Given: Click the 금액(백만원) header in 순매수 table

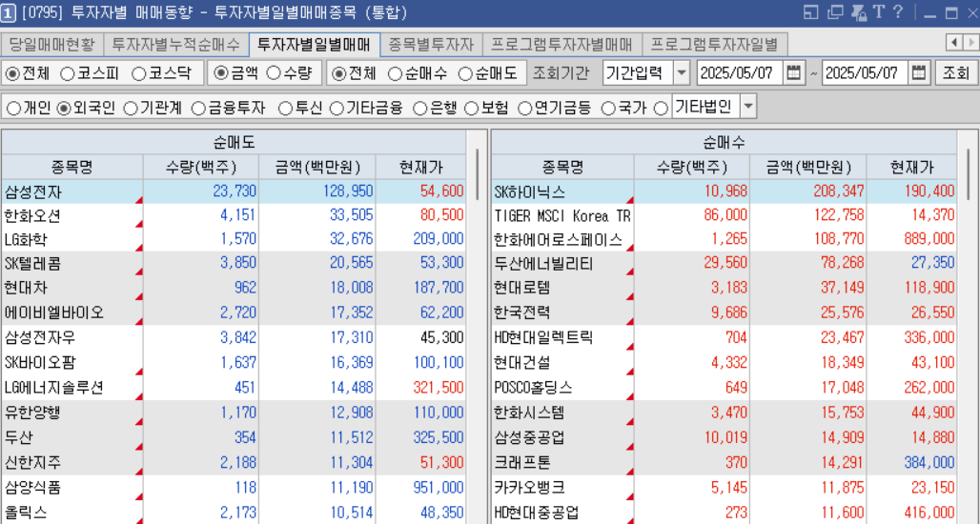Looking at the screenshot, I should [808, 168].
